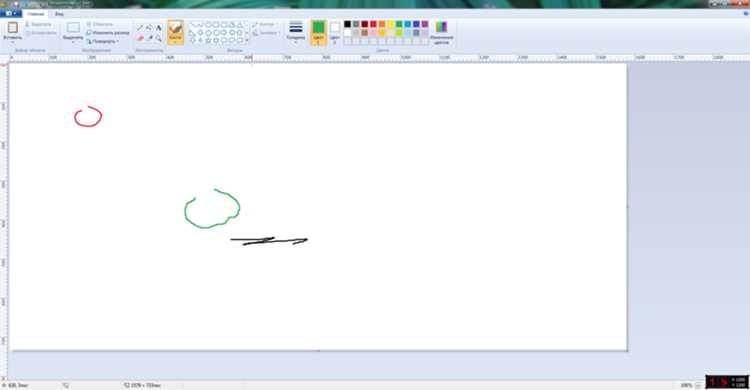Click the zoom percentage in status bar
This screenshot has height=390, width=750.
686,385
